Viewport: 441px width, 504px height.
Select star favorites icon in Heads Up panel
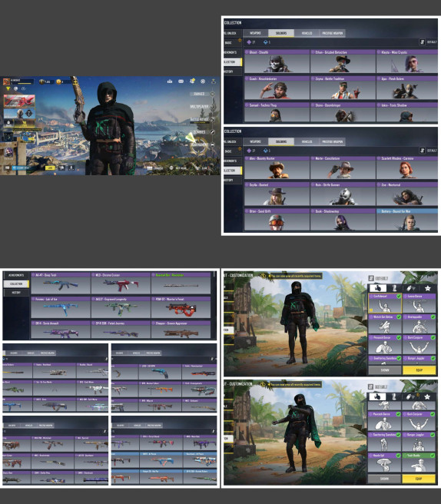(x=427, y=396)
